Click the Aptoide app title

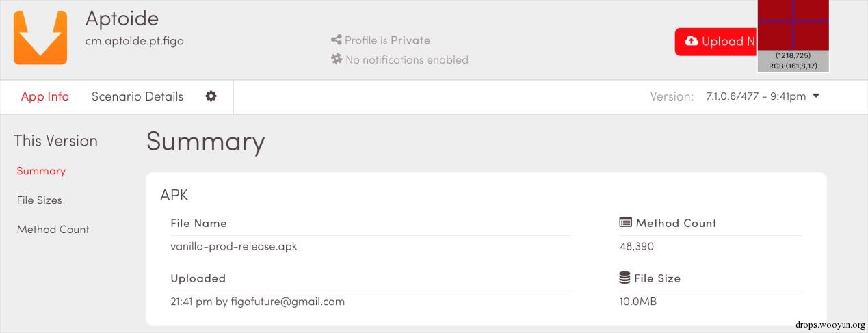pyautogui.click(x=122, y=18)
